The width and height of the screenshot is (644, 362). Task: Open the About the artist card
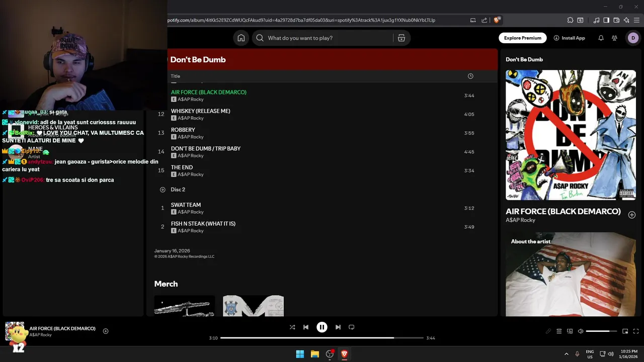(x=571, y=275)
